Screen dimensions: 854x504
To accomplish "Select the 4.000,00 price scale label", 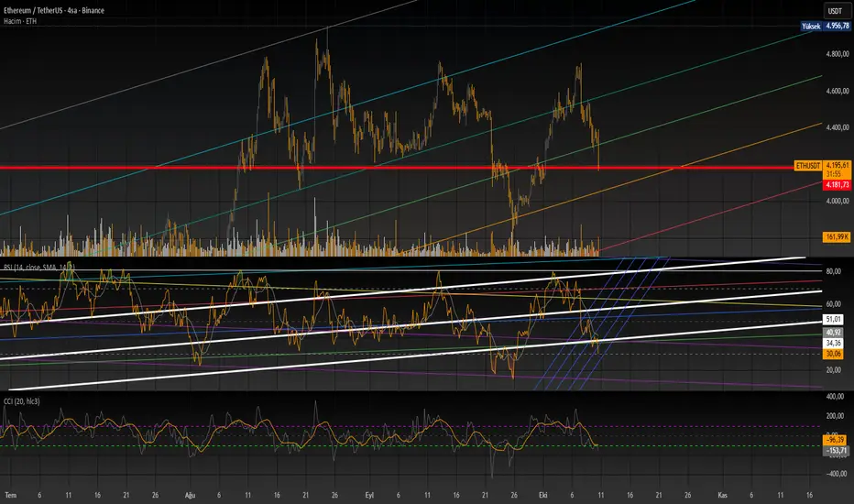I will coord(838,201).
